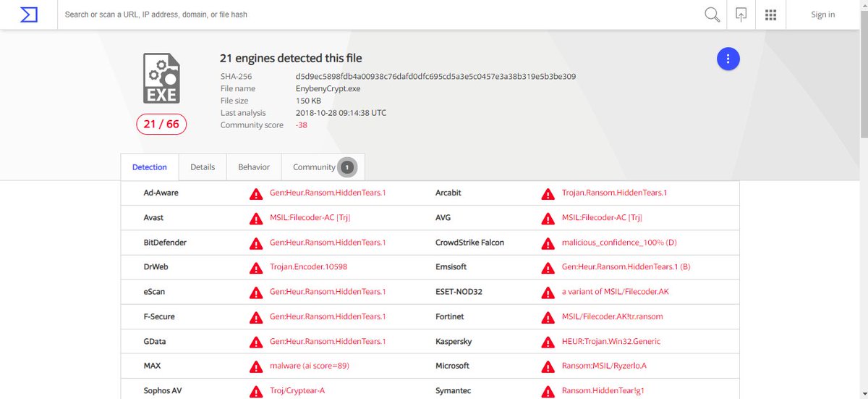The height and width of the screenshot is (399, 868).
Task: Click the warning icon in Sophos AV row
Action: (256, 391)
